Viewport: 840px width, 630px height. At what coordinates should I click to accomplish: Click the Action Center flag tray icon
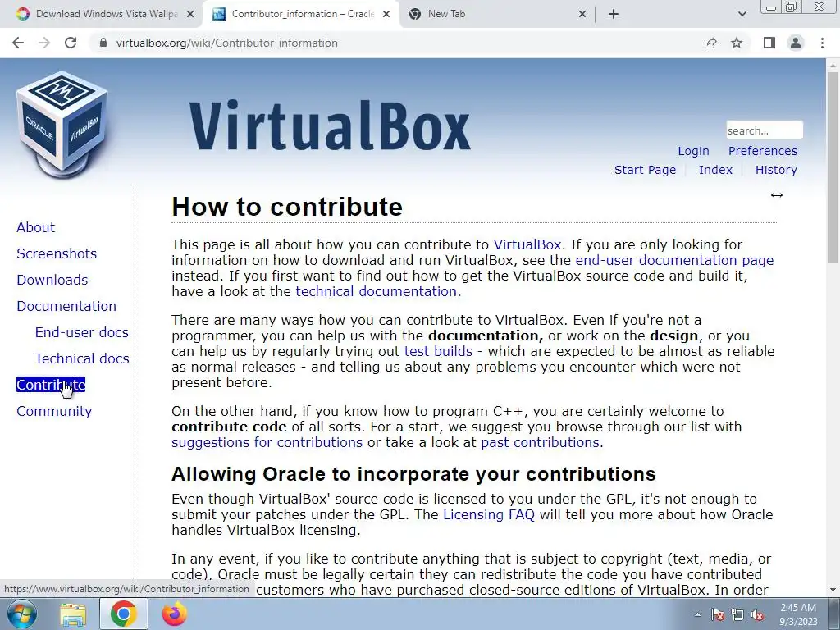point(717,614)
